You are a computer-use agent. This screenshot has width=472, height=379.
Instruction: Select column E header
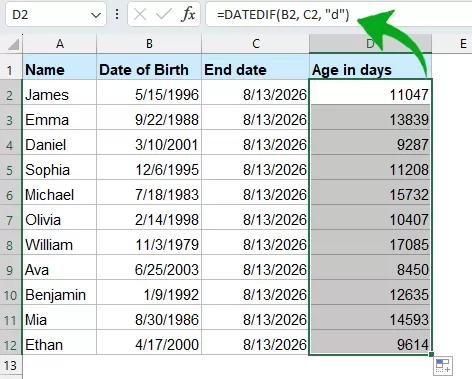tap(463, 44)
